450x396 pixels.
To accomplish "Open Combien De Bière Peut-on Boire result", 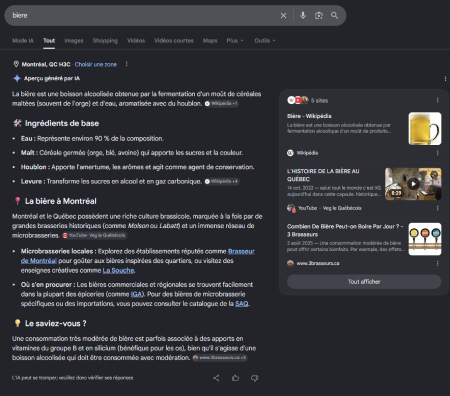I will [x=345, y=230].
